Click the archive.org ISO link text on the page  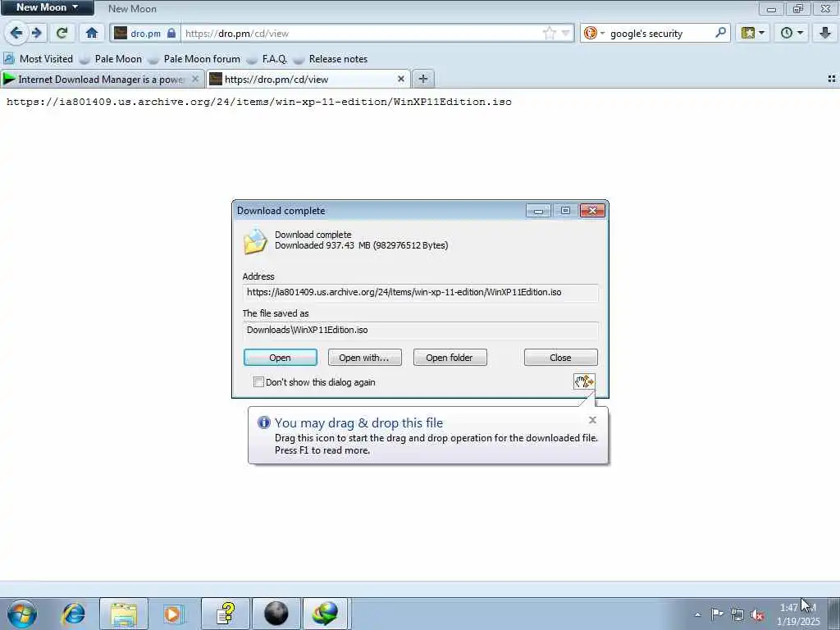tap(258, 102)
